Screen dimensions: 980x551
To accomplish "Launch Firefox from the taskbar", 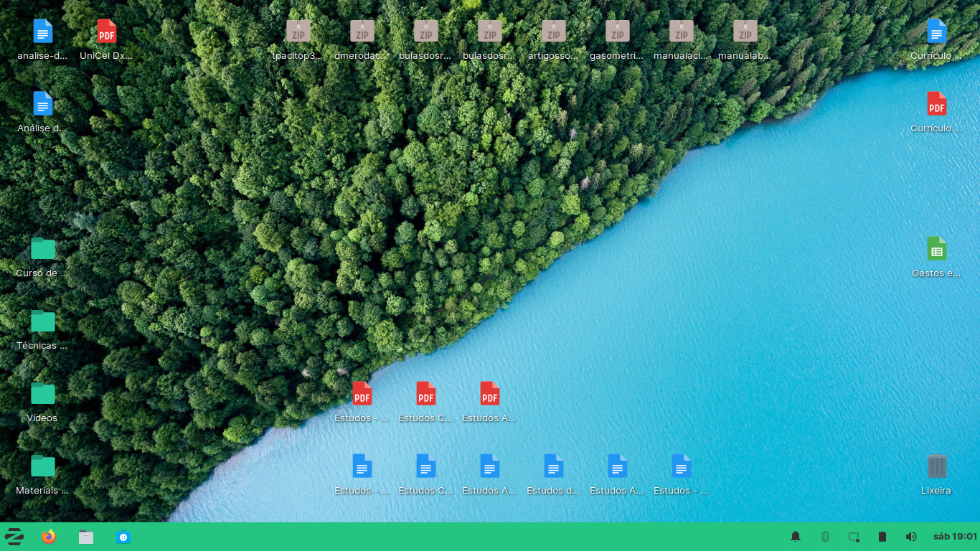I will (49, 537).
